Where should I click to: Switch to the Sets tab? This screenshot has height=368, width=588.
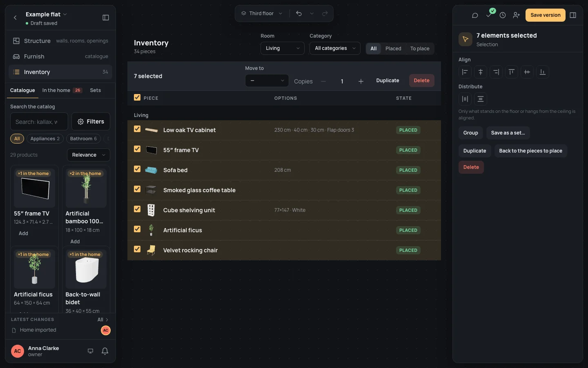click(96, 90)
